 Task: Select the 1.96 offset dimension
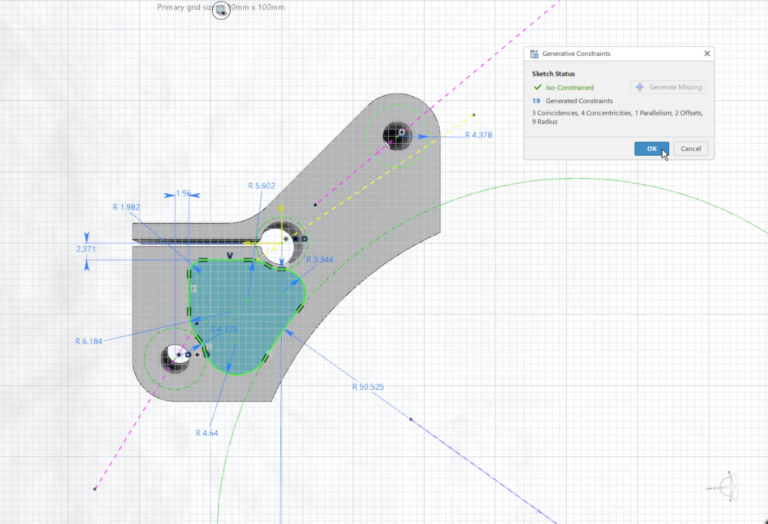(x=182, y=192)
